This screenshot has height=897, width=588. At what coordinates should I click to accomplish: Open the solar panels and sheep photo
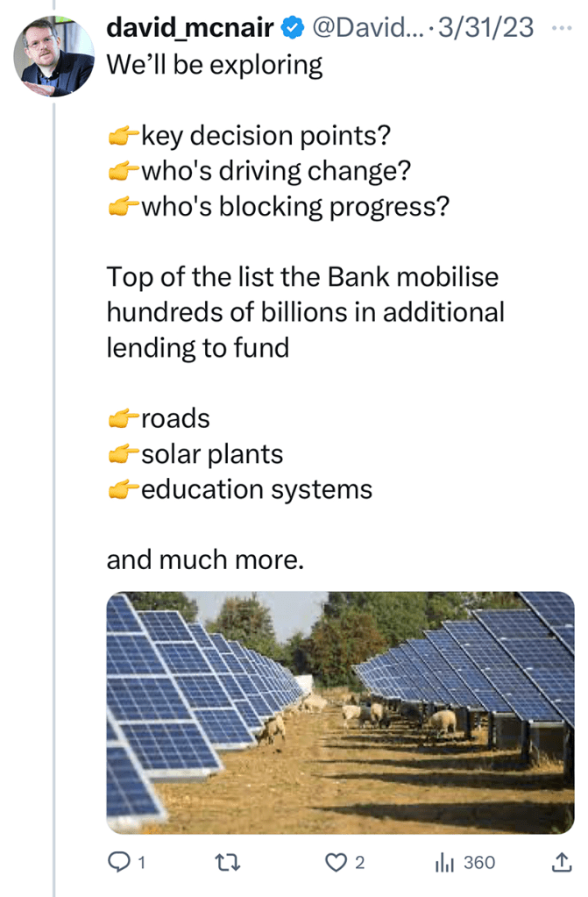pos(340,712)
